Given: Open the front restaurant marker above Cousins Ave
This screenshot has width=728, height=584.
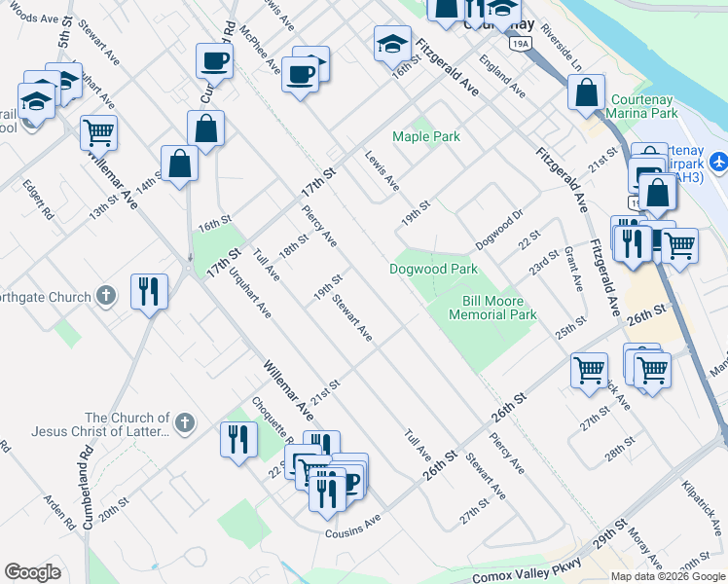Looking at the screenshot, I should tap(327, 494).
